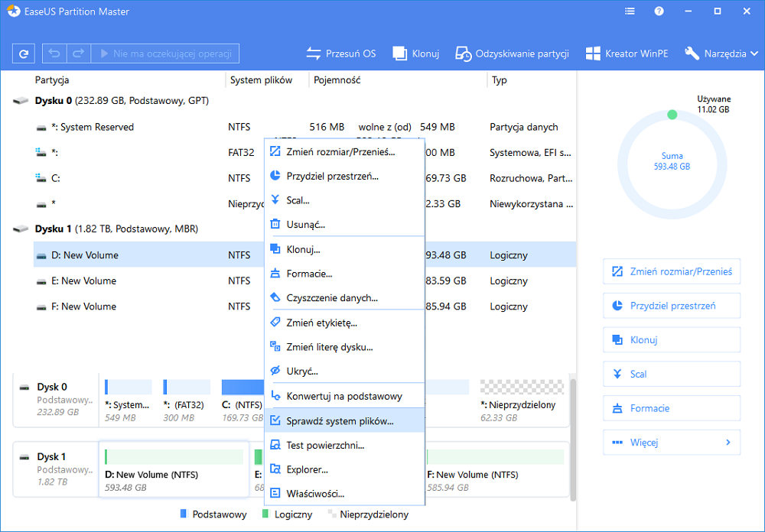Click the Kreator WinPE Windows icon
The width and height of the screenshot is (765, 532).
pos(593,54)
